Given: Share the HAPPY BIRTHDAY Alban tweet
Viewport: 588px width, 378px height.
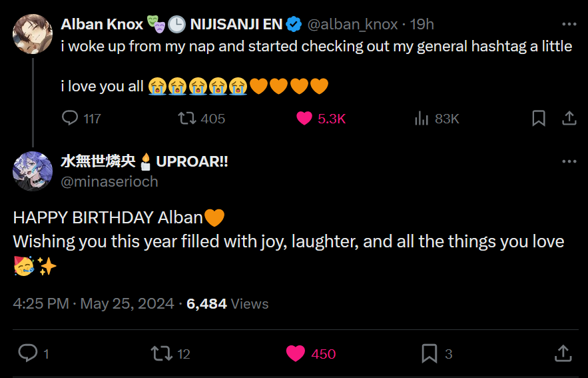Looking at the screenshot, I should [563, 353].
